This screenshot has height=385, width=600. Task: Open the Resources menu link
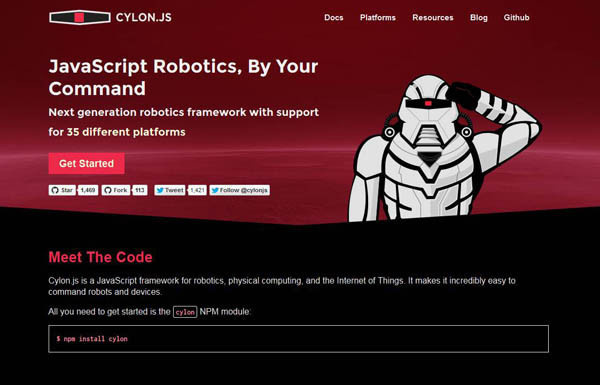(433, 18)
